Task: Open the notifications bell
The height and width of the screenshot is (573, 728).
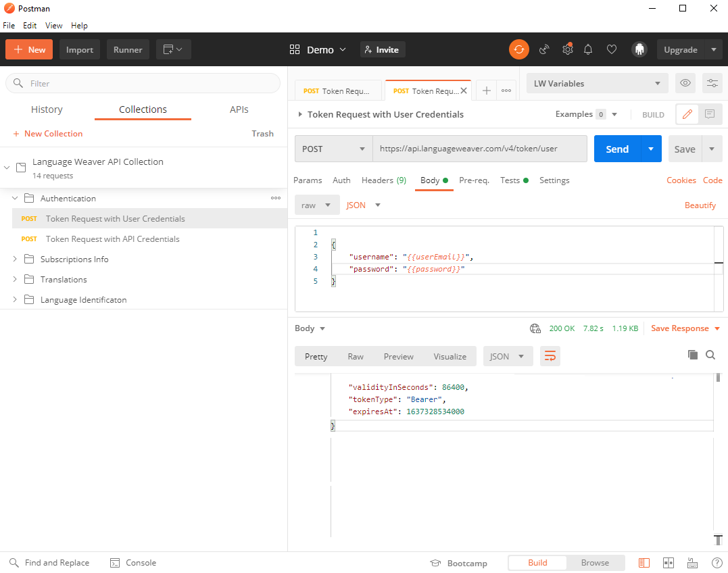Action: (x=588, y=49)
